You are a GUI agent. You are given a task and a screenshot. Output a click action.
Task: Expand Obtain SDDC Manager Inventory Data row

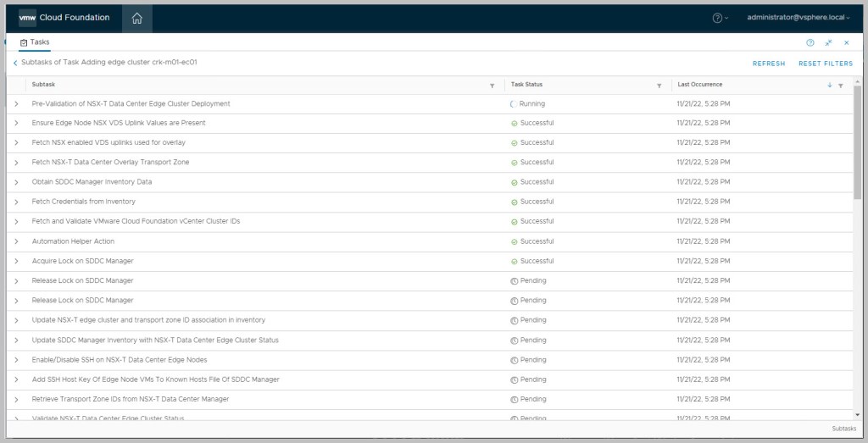click(x=16, y=182)
